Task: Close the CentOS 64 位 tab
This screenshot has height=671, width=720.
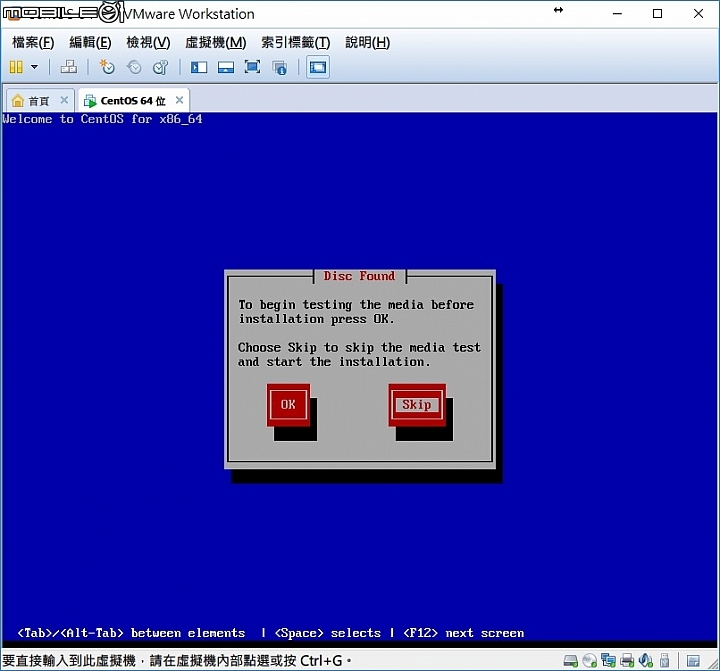Action: (x=180, y=100)
